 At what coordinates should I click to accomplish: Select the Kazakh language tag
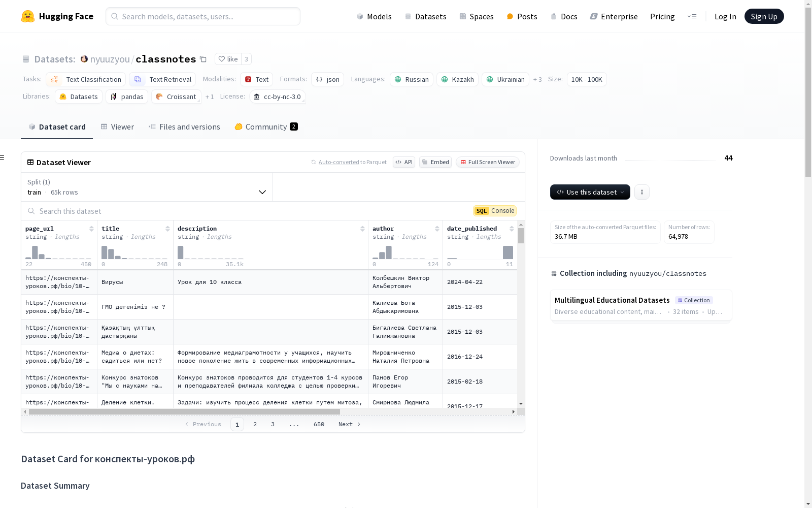pyautogui.click(x=457, y=79)
